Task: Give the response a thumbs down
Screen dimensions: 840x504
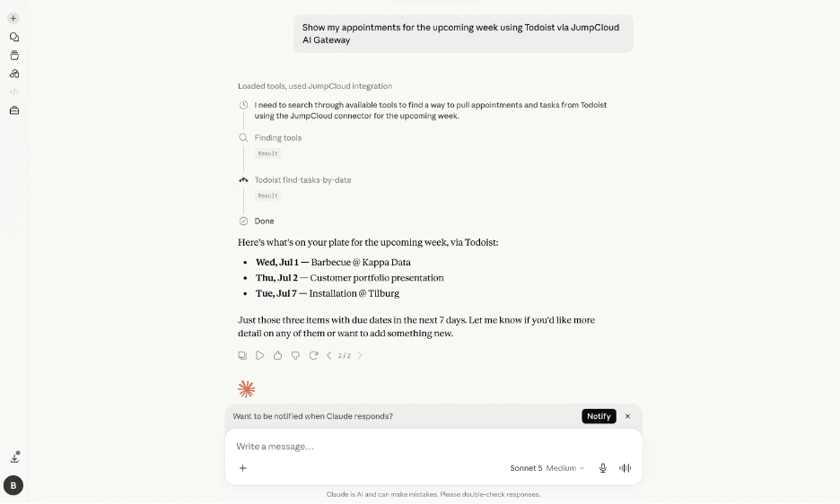Action: coord(295,356)
